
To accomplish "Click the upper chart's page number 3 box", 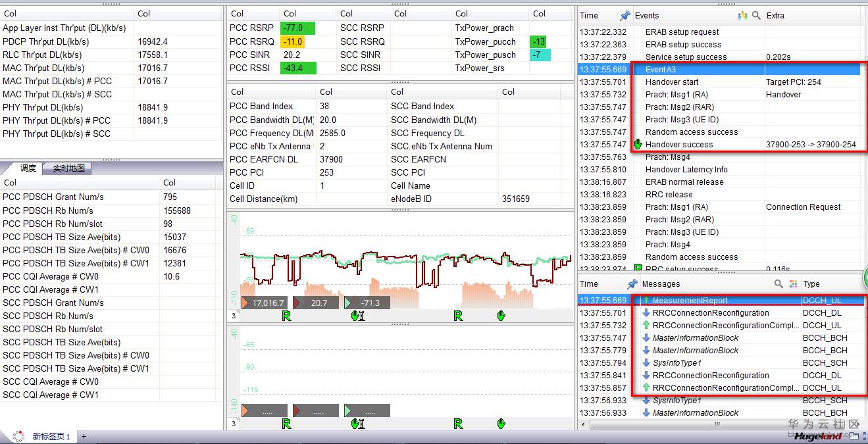I will 234,316.
